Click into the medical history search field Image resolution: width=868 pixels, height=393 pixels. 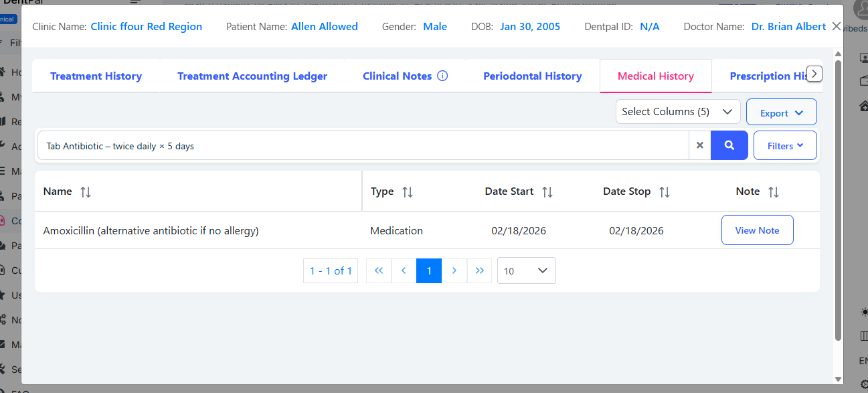tap(361, 145)
